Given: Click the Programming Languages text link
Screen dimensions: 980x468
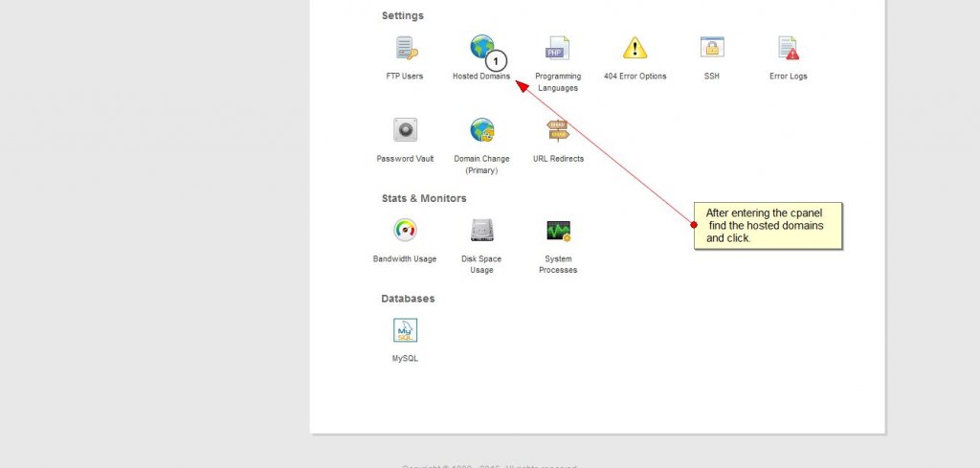Looking at the screenshot, I should point(558,82).
